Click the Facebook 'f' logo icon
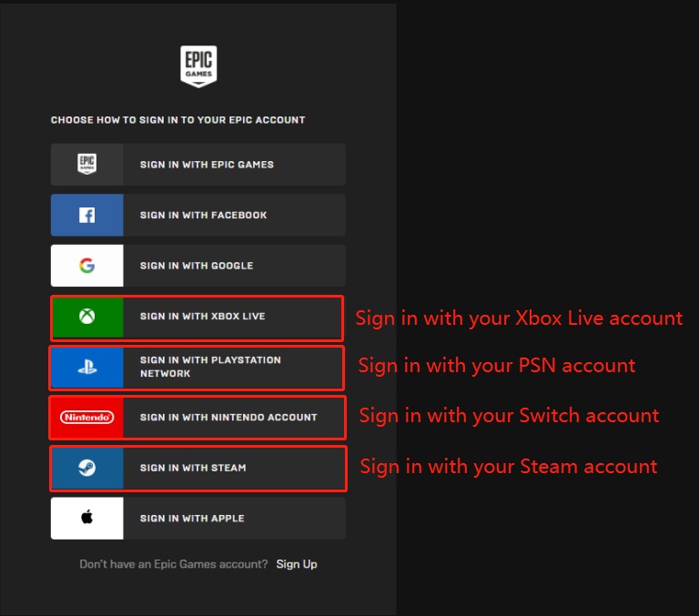 tap(87, 216)
